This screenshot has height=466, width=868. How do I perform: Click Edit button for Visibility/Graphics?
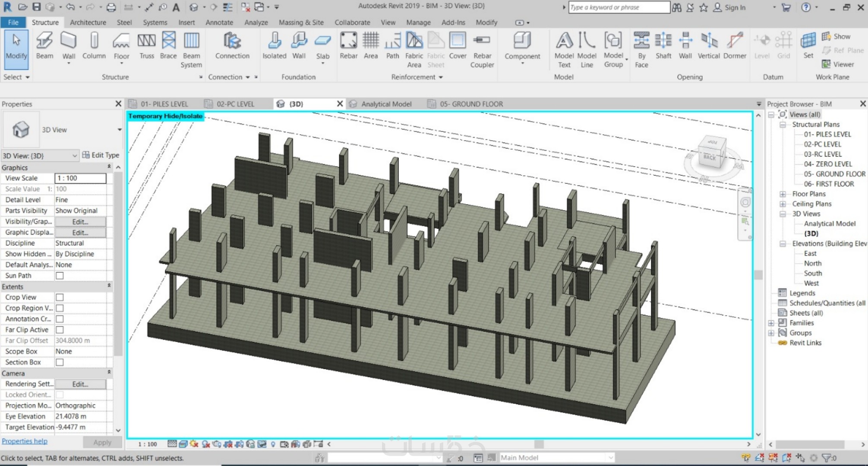coord(80,222)
